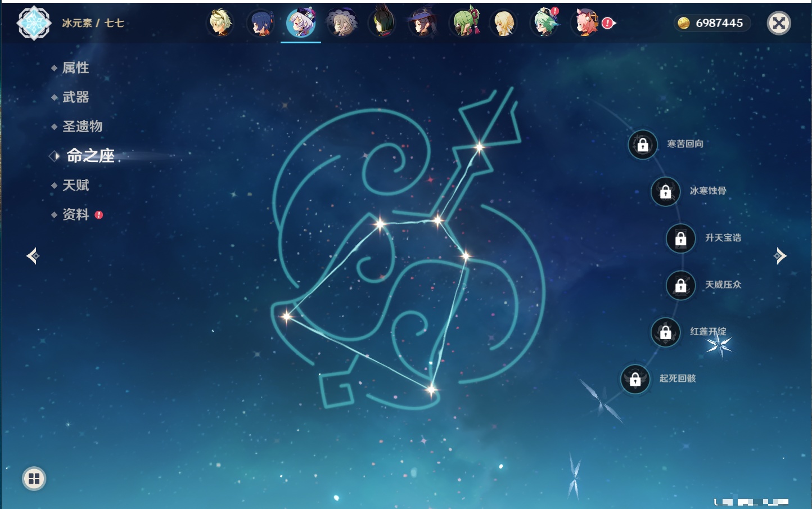Select the blonde Traveler avatar, eighth in the row
Screen dimensions: 812x509
click(x=504, y=23)
